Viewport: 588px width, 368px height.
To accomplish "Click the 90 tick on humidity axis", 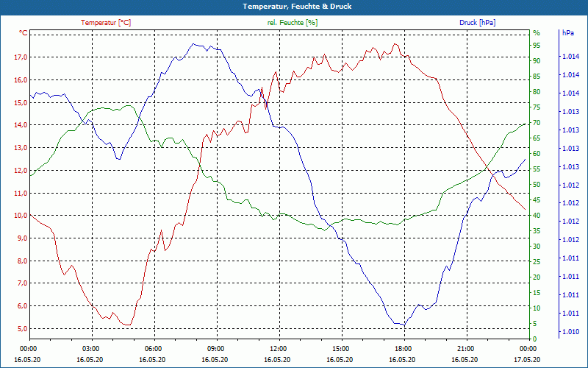I will pyautogui.click(x=537, y=61).
